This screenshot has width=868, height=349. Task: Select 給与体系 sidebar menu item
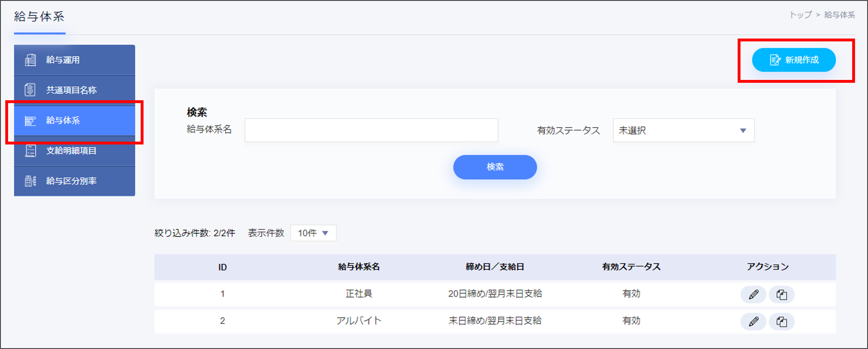point(74,120)
